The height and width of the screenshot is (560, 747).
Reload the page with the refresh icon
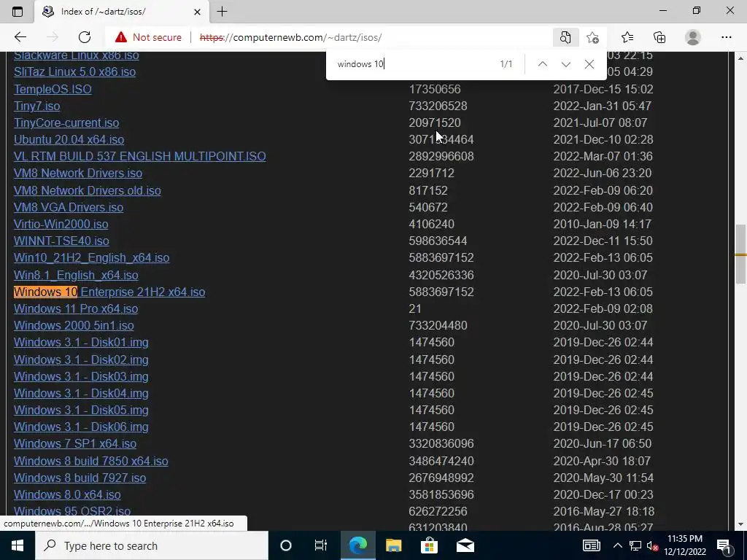click(x=85, y=37)
